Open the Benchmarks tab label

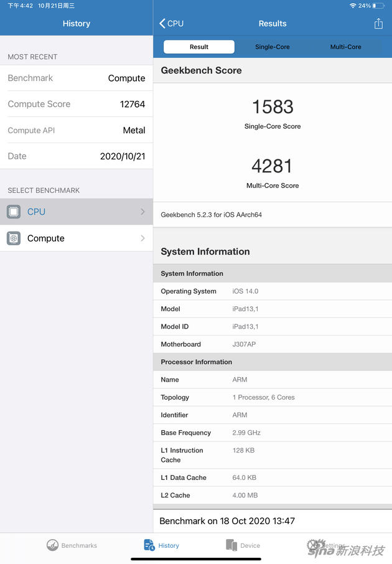tap(79, 546)
